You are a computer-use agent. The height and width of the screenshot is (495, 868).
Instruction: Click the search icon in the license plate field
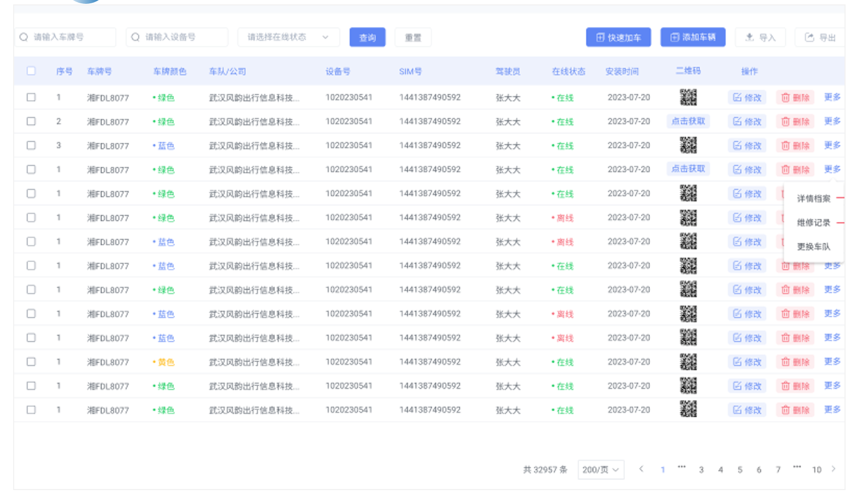click(24, 37)
